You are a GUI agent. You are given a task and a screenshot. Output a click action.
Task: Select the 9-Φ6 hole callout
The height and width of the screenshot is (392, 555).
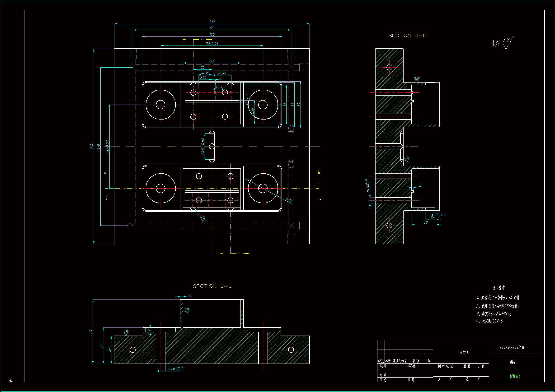click(x=368, y=186)
